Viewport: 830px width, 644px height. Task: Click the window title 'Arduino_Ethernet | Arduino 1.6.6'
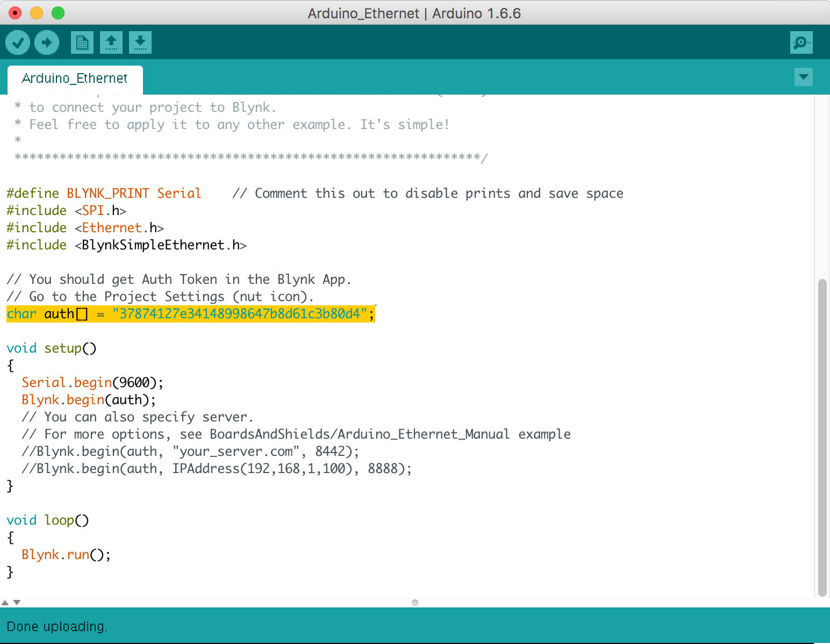tap(414, 13)
